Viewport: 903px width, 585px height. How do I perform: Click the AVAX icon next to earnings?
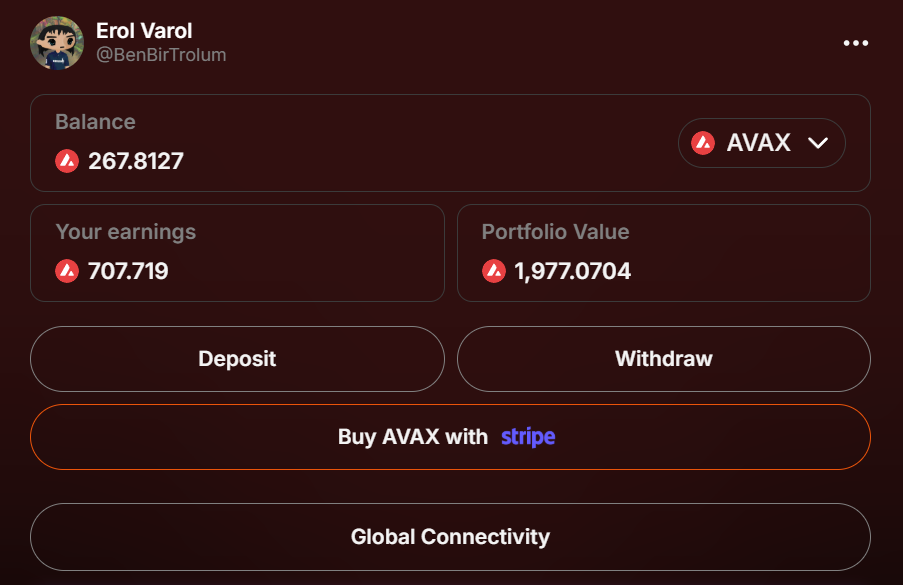tap(67, 271)
